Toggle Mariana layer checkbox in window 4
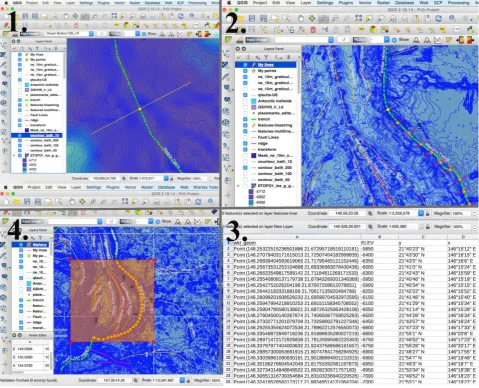The image size is (479, 388). (x=21, y=245)
